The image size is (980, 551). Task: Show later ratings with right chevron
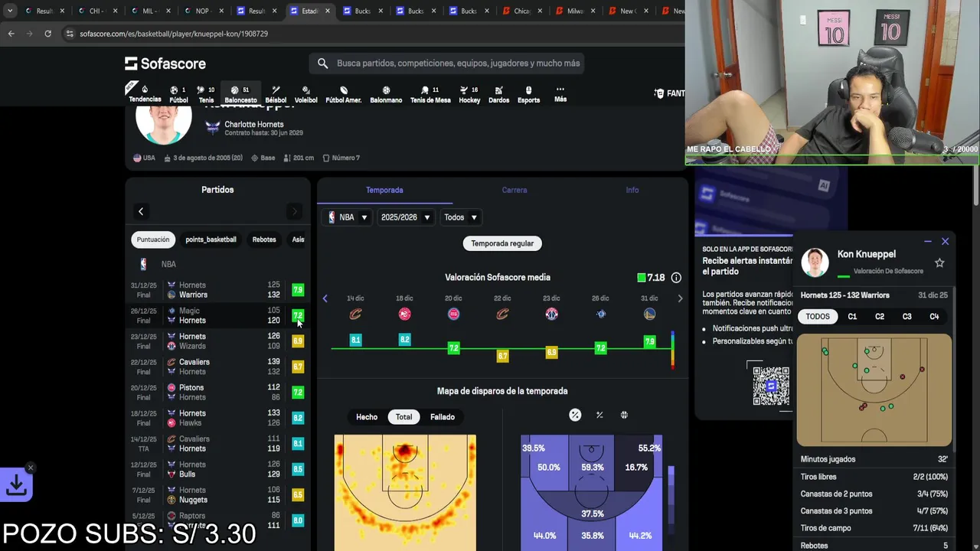coord(680,298)
